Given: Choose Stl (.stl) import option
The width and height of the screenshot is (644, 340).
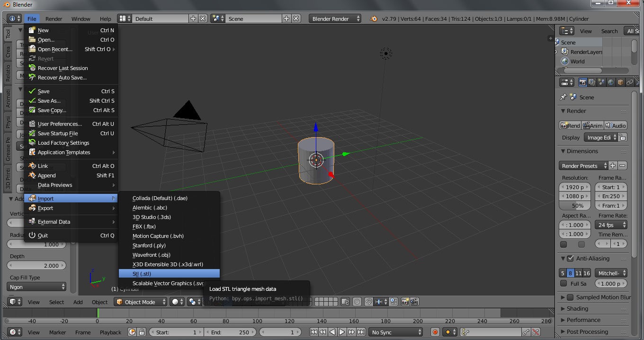Looking at the screenshot, I should (x=169, y=273).
